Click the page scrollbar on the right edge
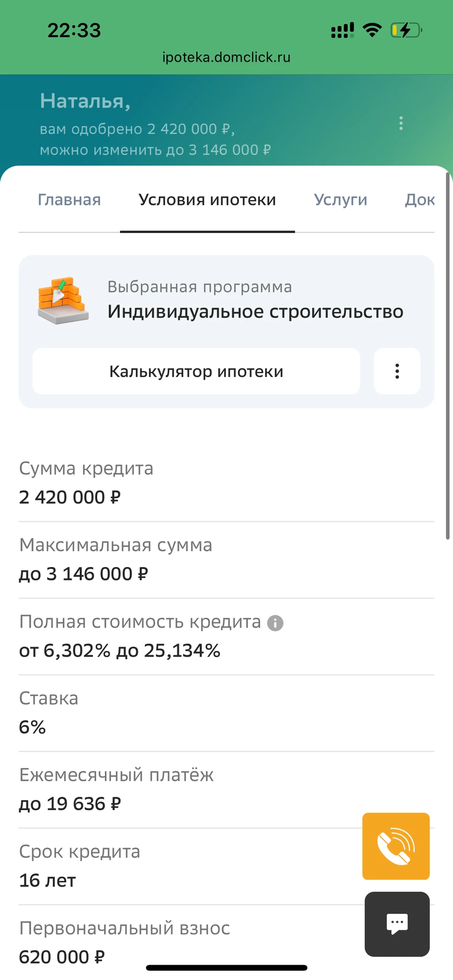Image resolution: width=453 pixels, height=980 pixels. pyautogui.click(x=448, y=355)
